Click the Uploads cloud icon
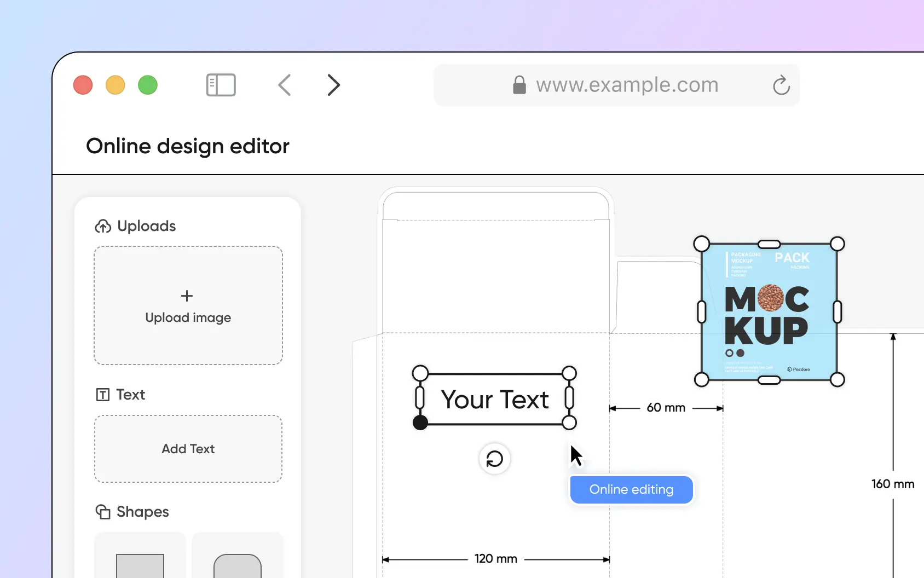This screenshot has height=578, width=924. tap(102, 226)
